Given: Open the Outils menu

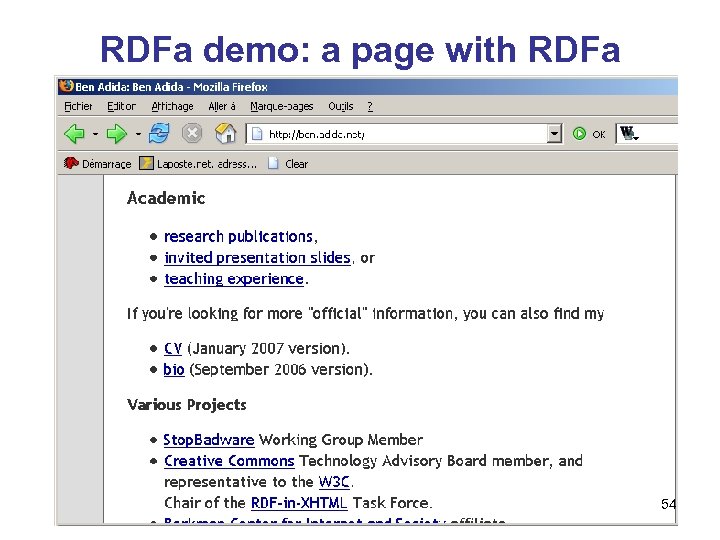Looking at the screenshot, I should pos(341,107).
